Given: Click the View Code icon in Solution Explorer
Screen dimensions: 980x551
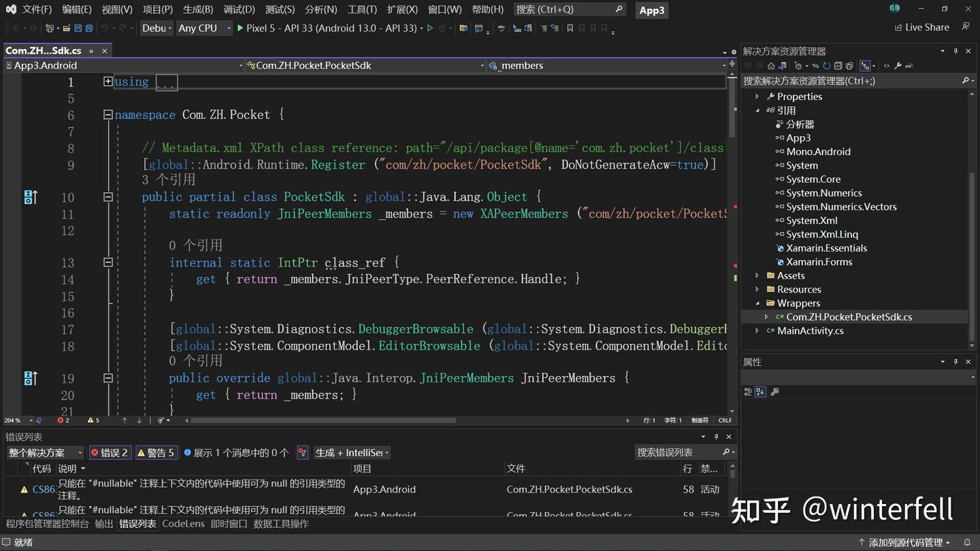Looking at the screenshot, I should 886,66.
